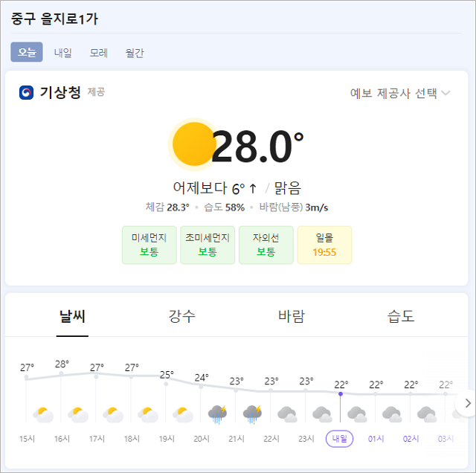Screen dimensions: 476x473
Task: Click the partly sunny icon at 19시
Action: click(183, 415)
